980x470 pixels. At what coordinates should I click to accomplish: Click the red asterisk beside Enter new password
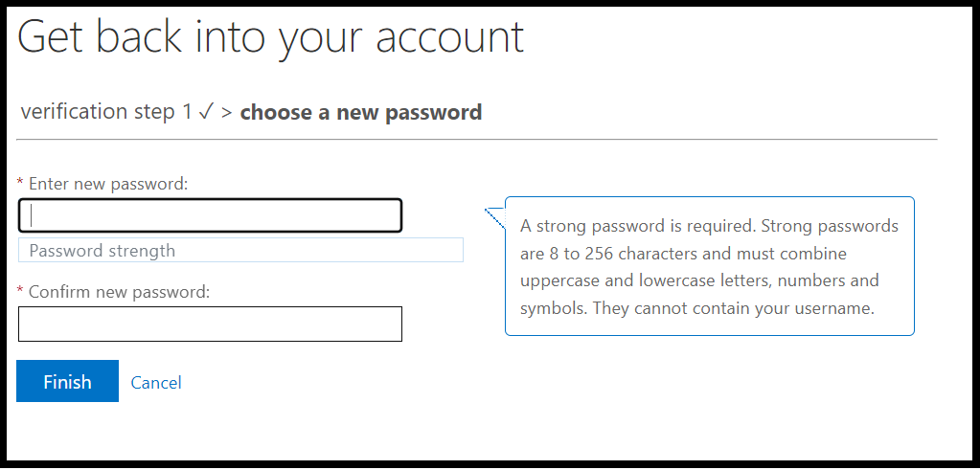[x=21, y=183]
